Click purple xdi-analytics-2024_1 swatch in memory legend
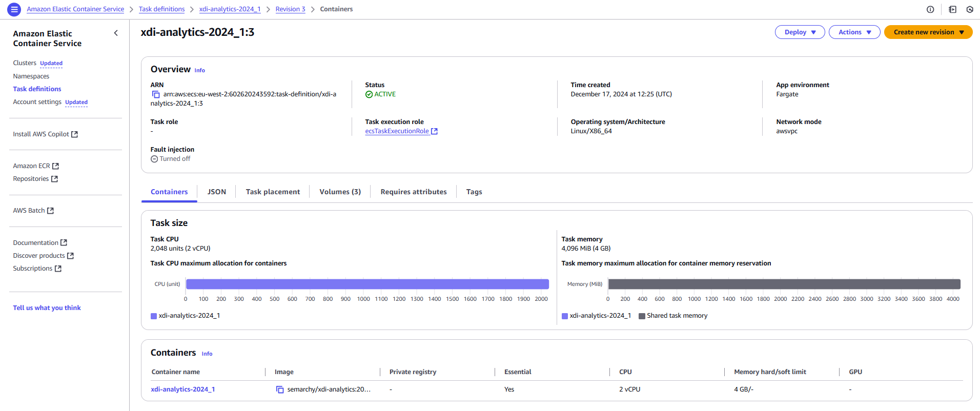This screenshot has height=411, width=980. (x=565, y=316)
